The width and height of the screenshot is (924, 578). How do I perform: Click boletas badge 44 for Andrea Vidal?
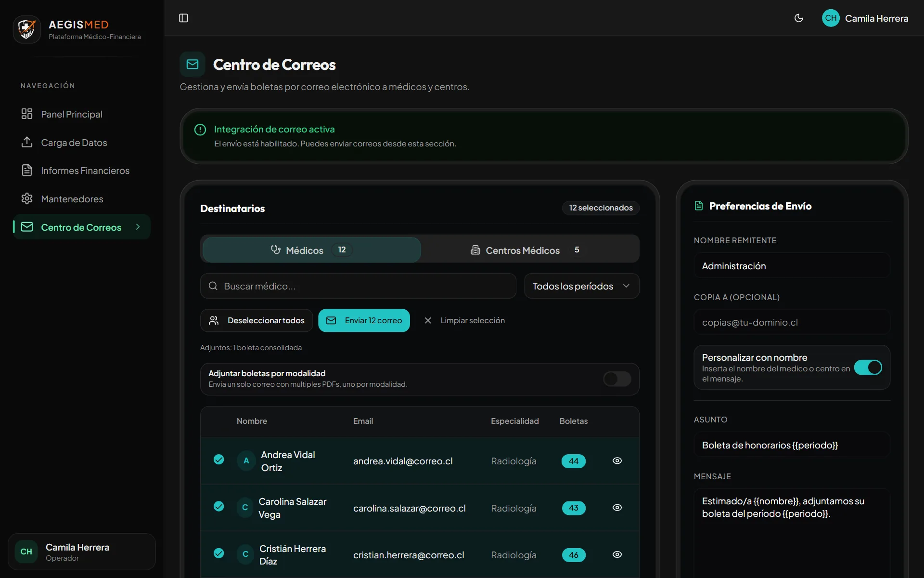574,461
